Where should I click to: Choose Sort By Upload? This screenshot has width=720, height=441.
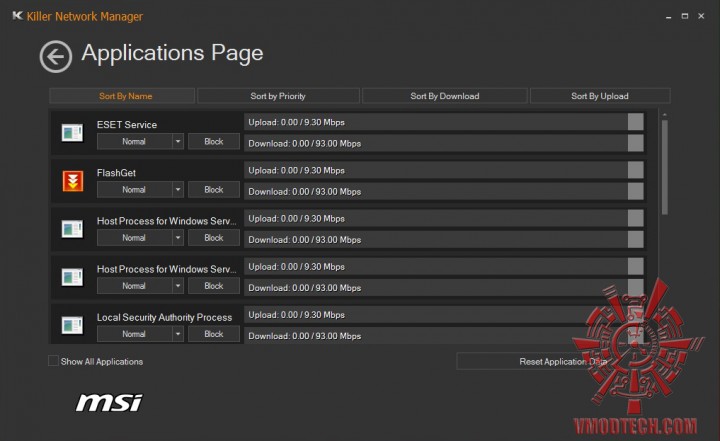click(x=600, y=96)
